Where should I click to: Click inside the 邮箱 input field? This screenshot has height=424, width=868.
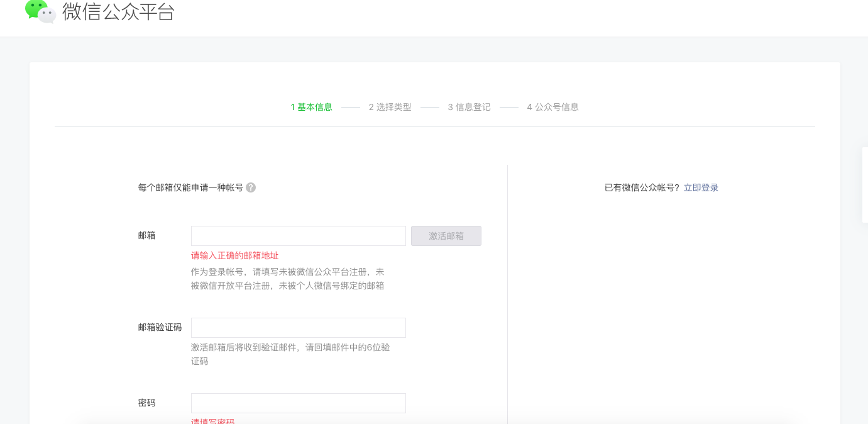pyautogui.click(x=298, y=235)
